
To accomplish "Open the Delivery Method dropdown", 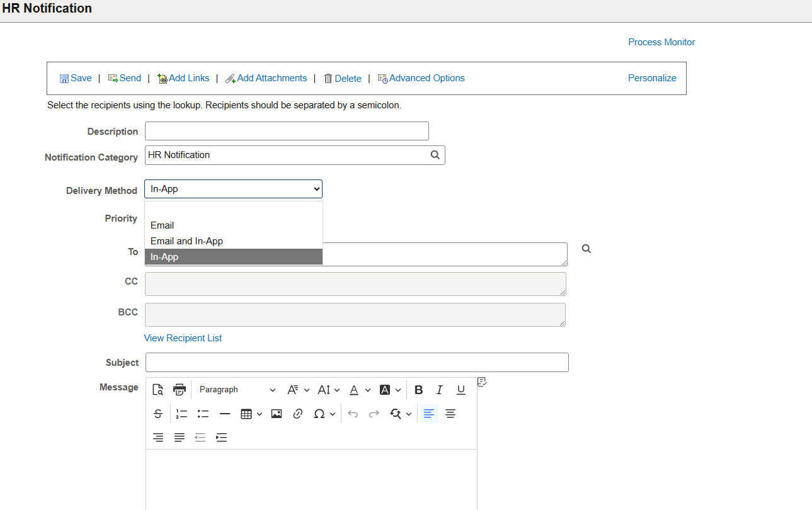I will 233,188.
